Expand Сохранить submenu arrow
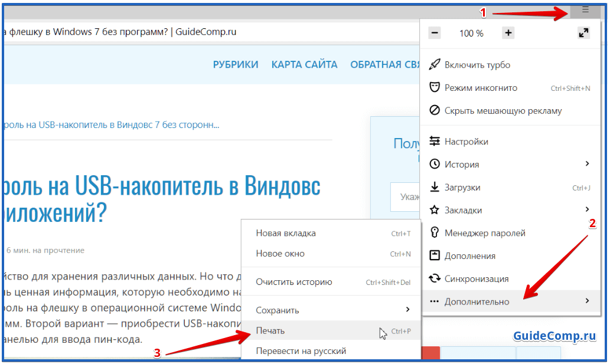This screenshot has height=364, width=610. [407, 309]
